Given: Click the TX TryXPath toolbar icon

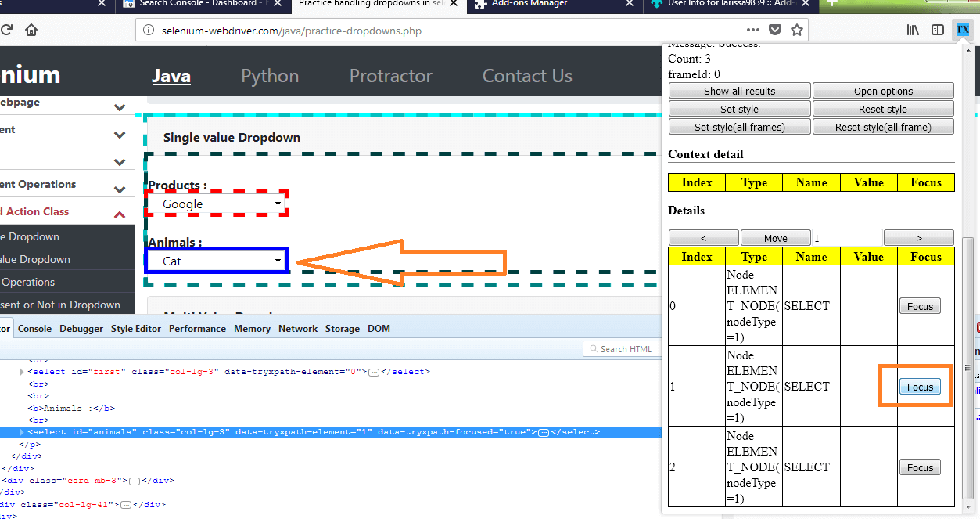Looking at the screenshot, I should click(x=963, y=30).
